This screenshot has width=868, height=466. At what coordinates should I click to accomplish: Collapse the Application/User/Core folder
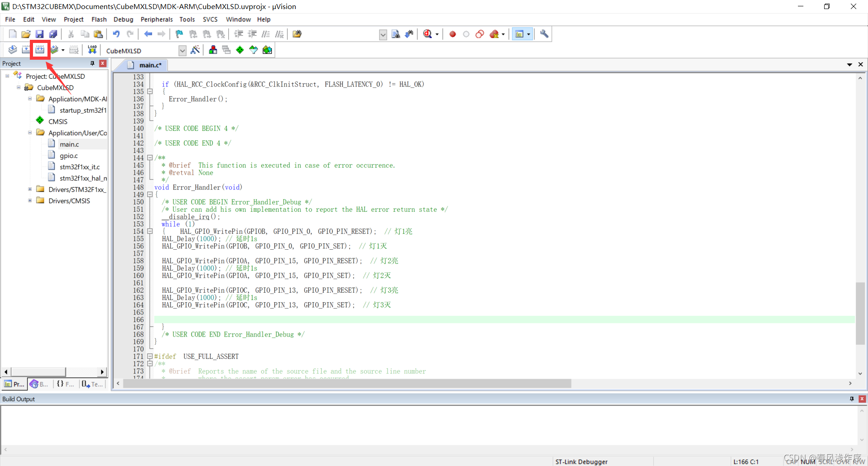click(x=30, y=133)
